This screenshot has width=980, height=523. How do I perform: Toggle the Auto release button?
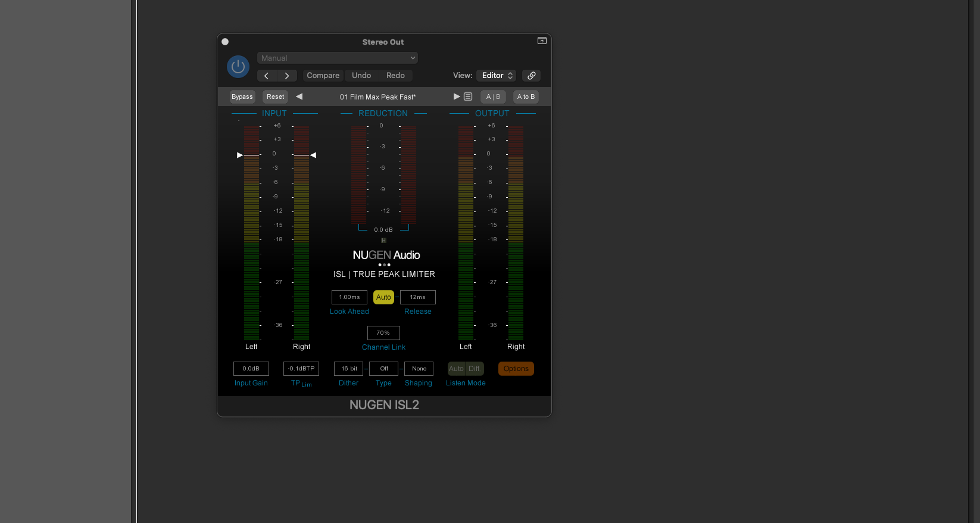(383, 297)
